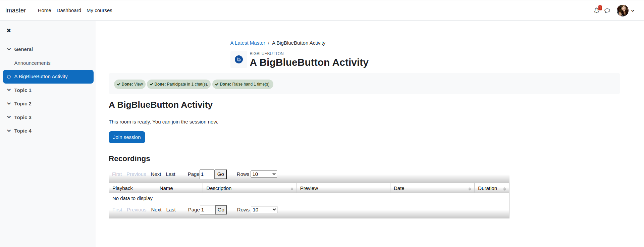Click the Join session button
Image resolution: width=644 pixels, height=247 pixels.
pyautogui.click(x=127, y=137)
